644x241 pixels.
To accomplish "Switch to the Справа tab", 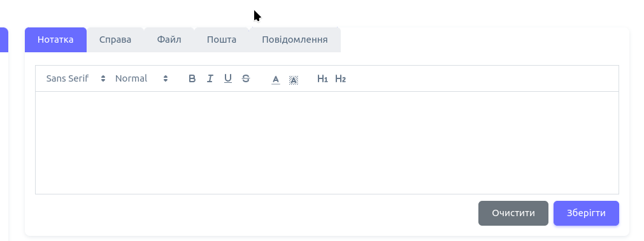I will tap(115, 40).
